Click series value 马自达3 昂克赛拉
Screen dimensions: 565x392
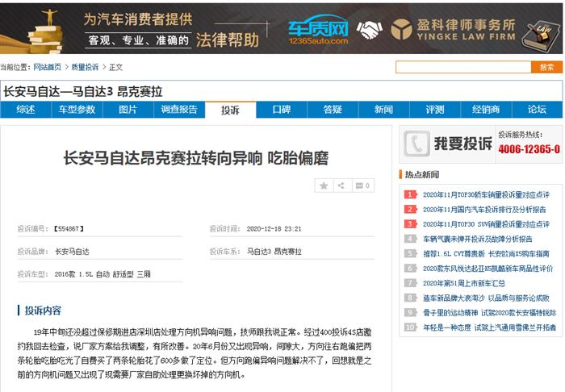274,252
